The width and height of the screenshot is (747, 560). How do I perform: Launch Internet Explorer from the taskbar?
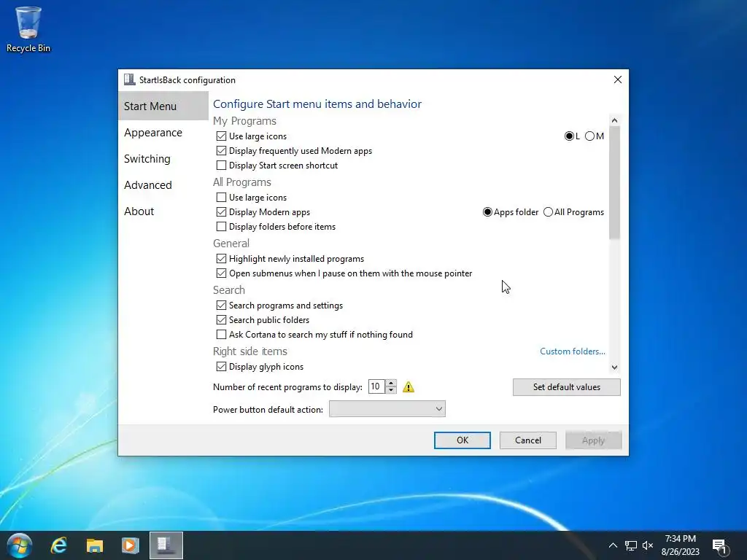pyautogui.click(x=58, y=545)
